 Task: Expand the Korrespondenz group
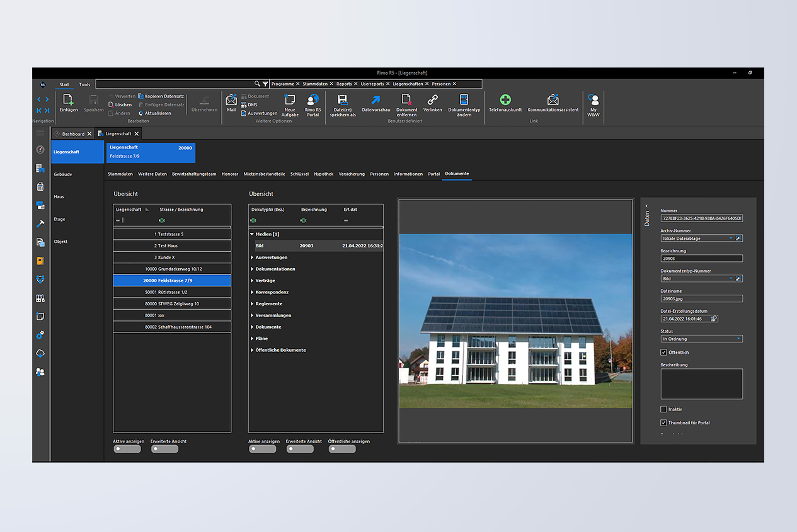click(x=253, y=292)
